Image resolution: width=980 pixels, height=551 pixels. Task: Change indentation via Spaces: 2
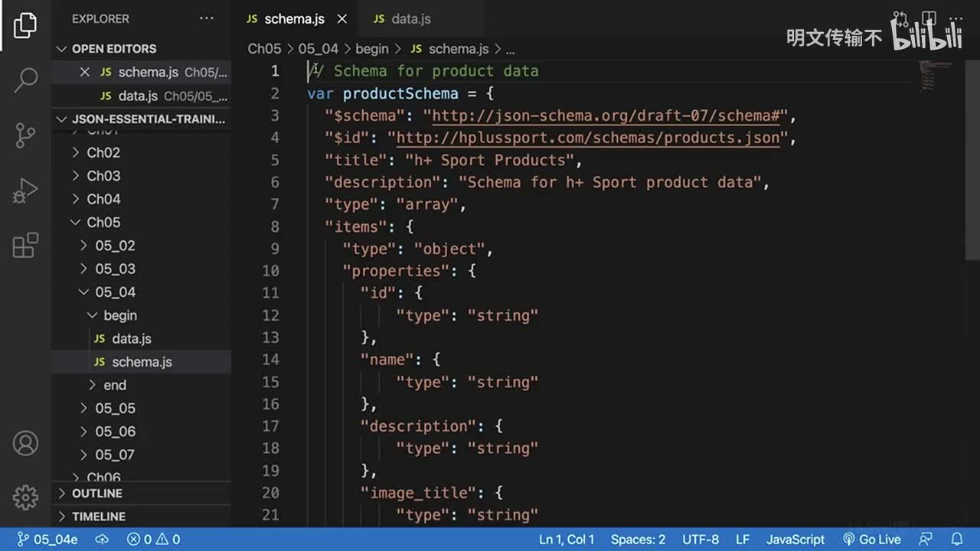pyautogui.click(x=638, y=540)
